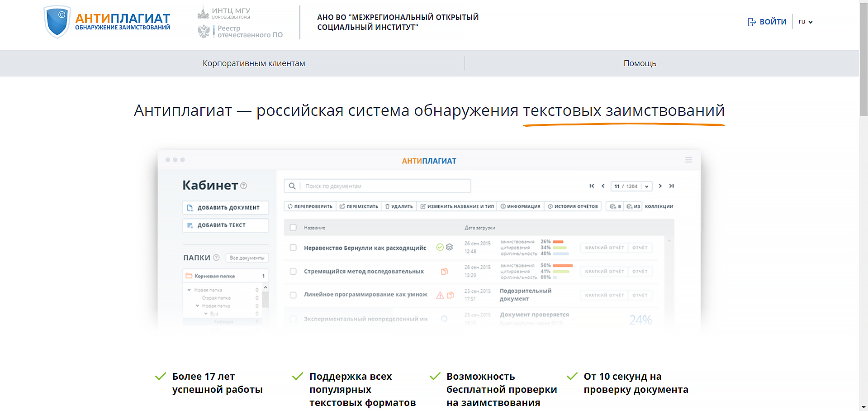Collapse the first Новая папка tree node
Viewport: 868px width, 411px height.
pyautogui.click(x=189, y=290)
